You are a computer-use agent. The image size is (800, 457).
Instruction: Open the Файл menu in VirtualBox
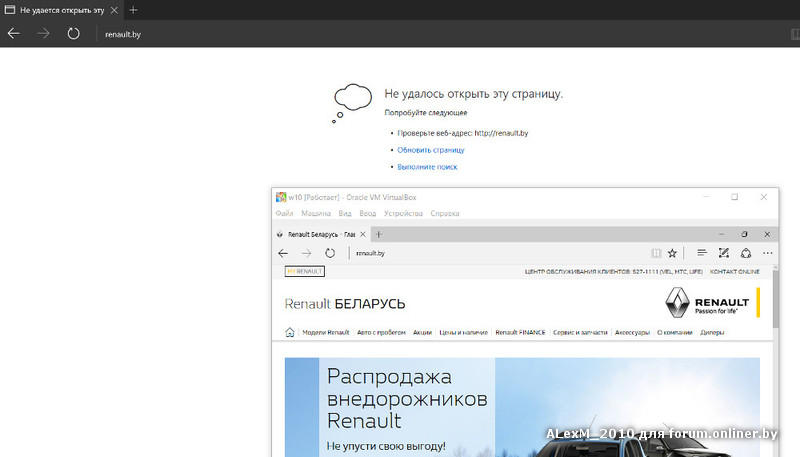tap(284, 214)
